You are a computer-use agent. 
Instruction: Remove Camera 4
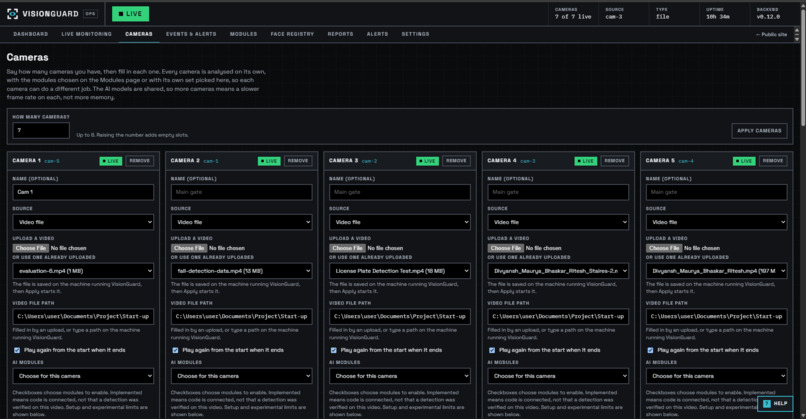(x=615, y=161)
